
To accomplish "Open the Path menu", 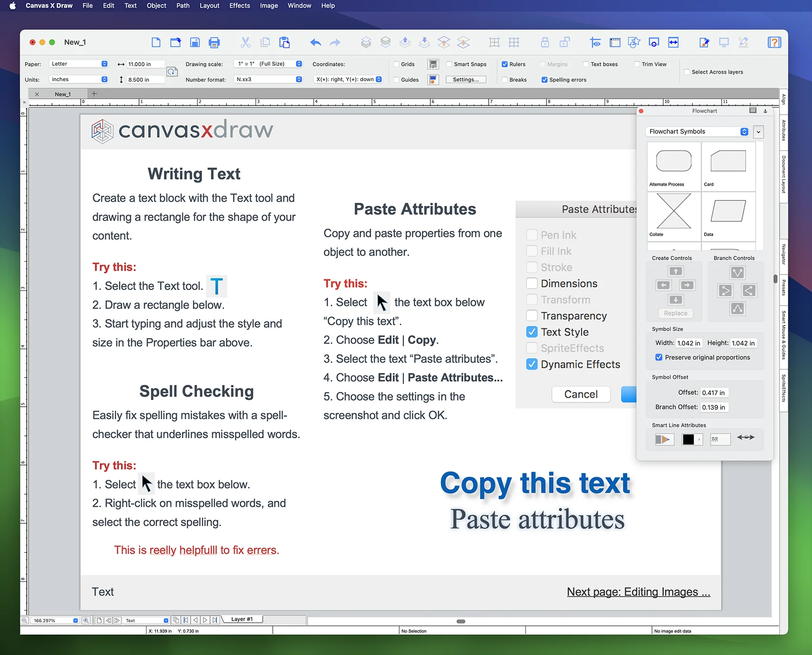I will pyautogui.click(x=183, y=6).
